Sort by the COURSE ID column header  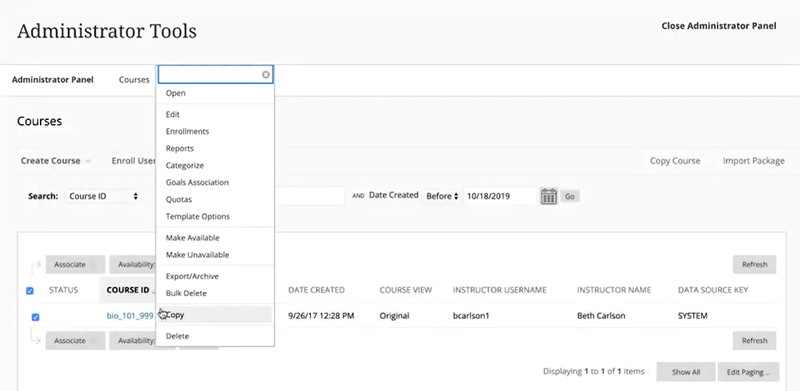128,290
